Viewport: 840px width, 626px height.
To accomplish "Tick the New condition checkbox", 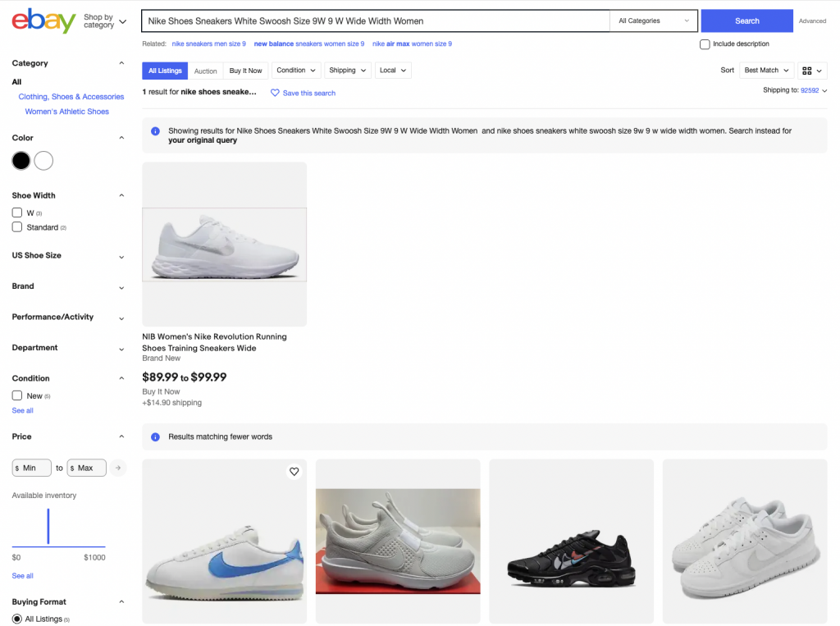I will coord(17,395).
